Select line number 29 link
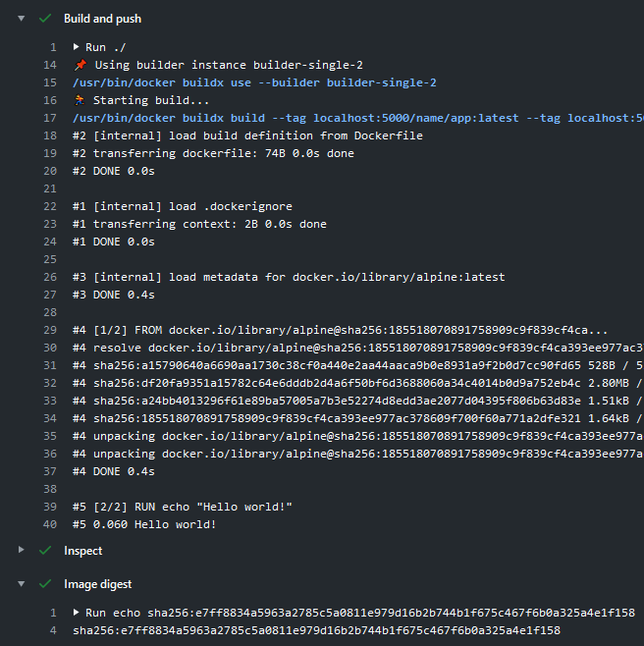644x646 pixels. click(49, 330)
